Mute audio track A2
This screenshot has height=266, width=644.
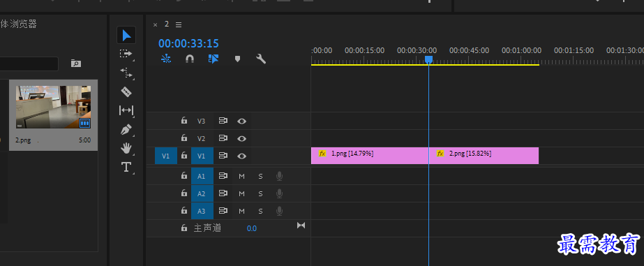point(241,193)
